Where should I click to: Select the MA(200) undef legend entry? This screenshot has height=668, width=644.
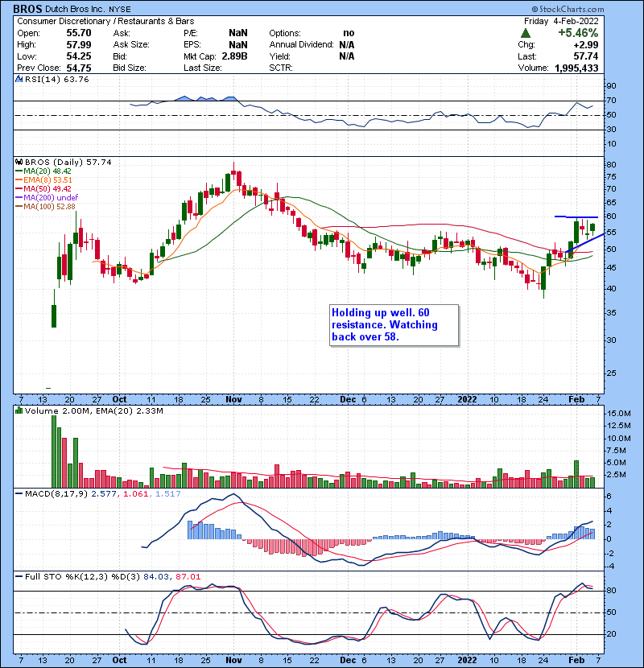point(47,198)
